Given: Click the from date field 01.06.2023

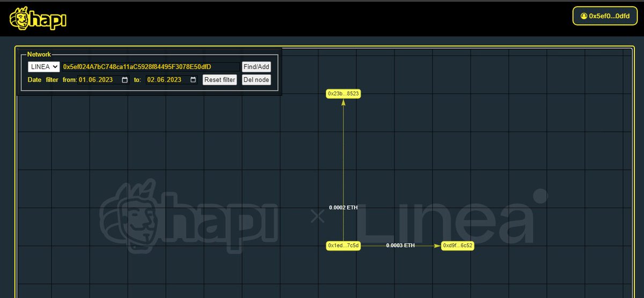Looking at the screenshot, I should point(104,80).
